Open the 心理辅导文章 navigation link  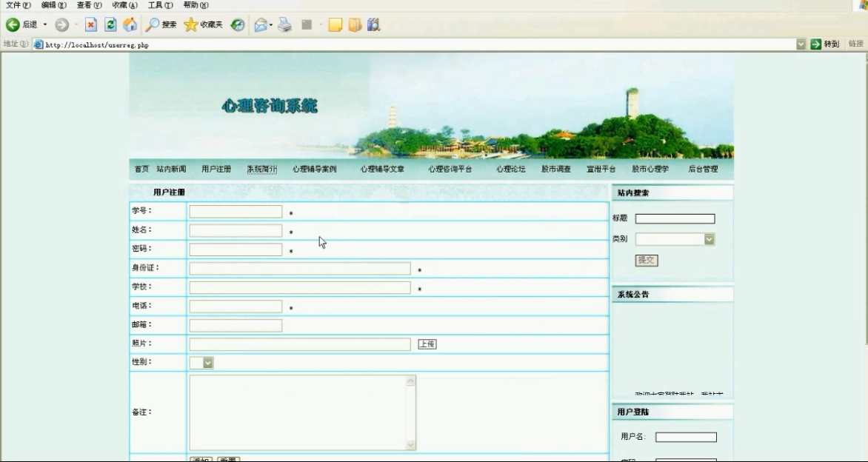pos(382,169)
